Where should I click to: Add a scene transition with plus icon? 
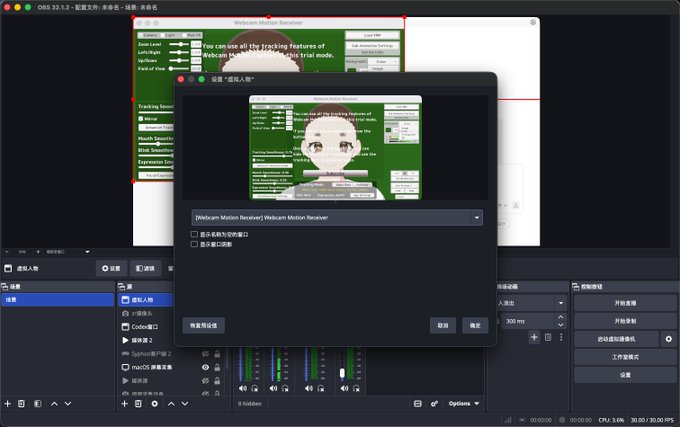[x=534, y=337]
